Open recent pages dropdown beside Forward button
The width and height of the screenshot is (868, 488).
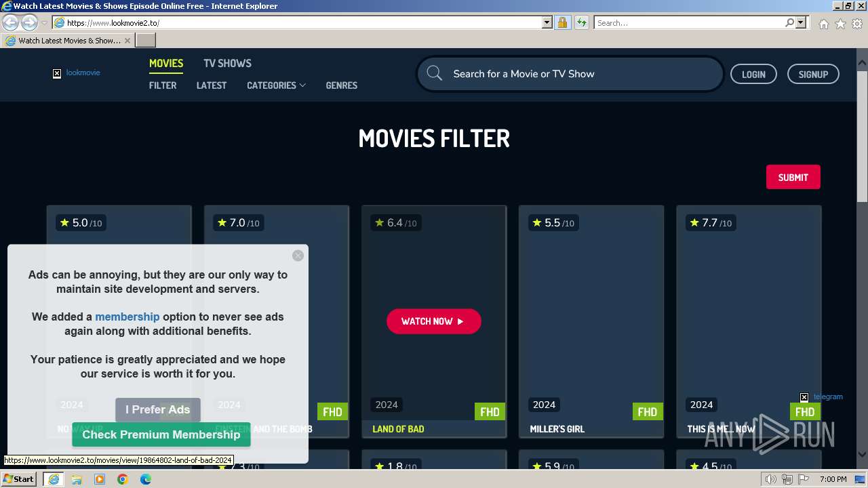(44, 23)
